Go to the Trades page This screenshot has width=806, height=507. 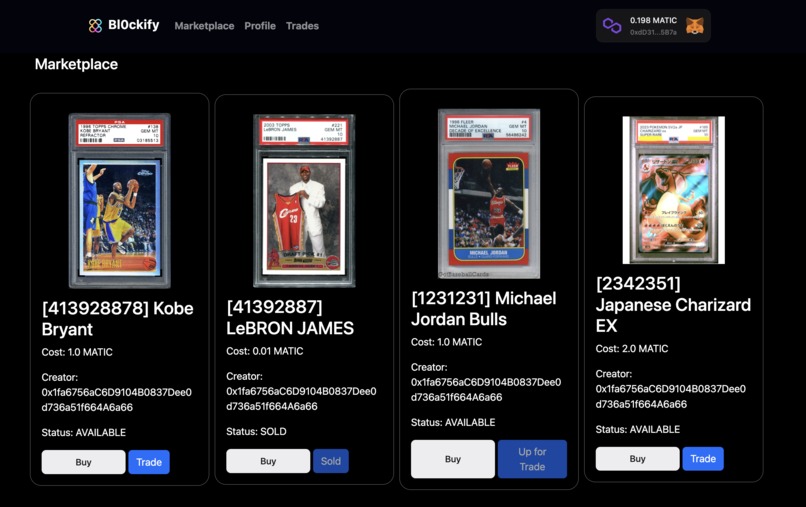pyautogui.click(x=302, y=26)
